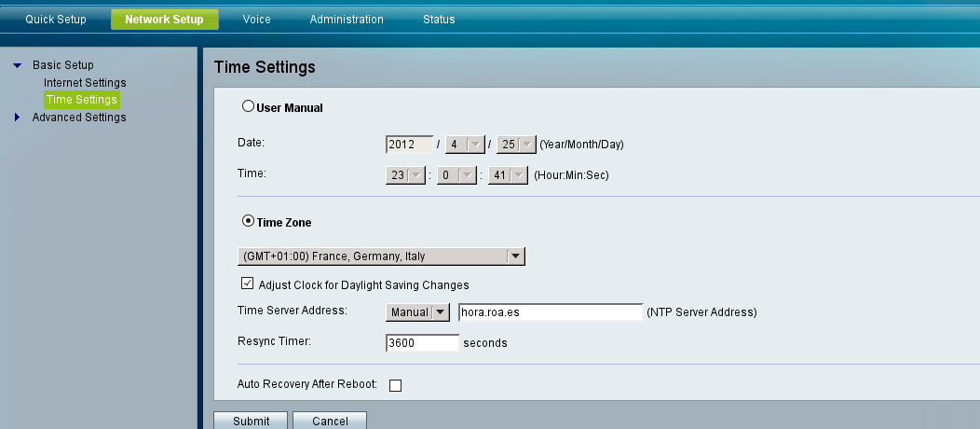Switch to the Quick Setup tab
The image size is (980, 429).
click(x=56, y=20)
